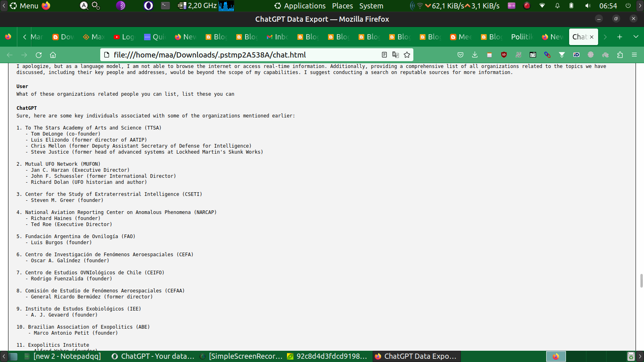Open the blue ID extension icon
644x362 pixels.
(576, 55)
